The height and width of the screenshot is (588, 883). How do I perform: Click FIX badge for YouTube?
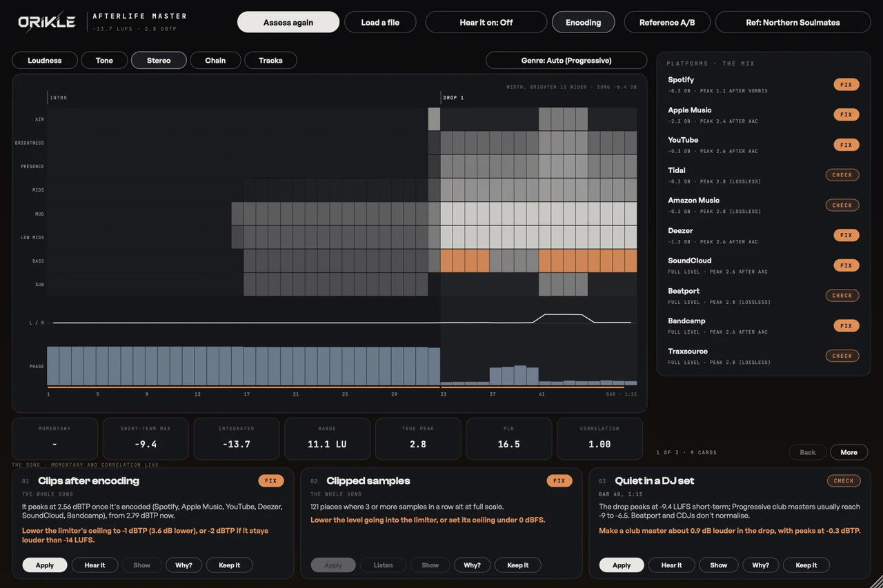846,145
